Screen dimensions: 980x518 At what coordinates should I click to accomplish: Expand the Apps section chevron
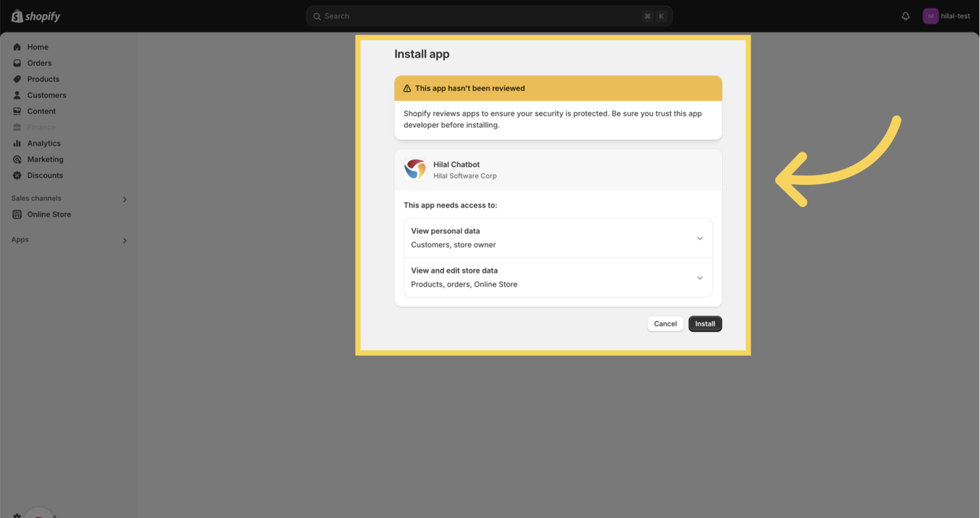coord(125,241)
